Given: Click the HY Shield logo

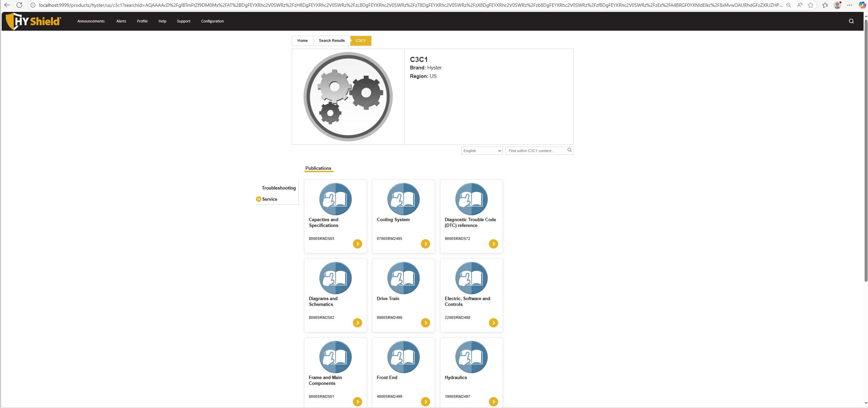Looking at the screenshot, I should coord(33,21).
